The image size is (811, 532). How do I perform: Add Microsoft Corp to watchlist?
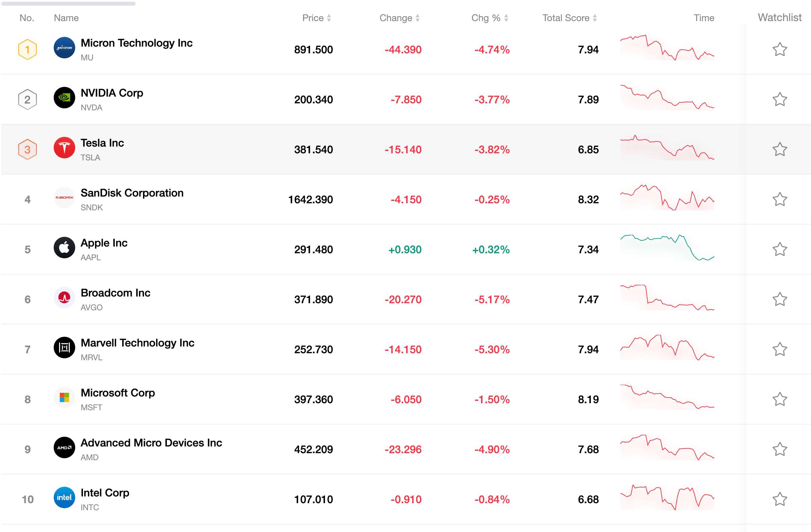(x=780, y=399)
